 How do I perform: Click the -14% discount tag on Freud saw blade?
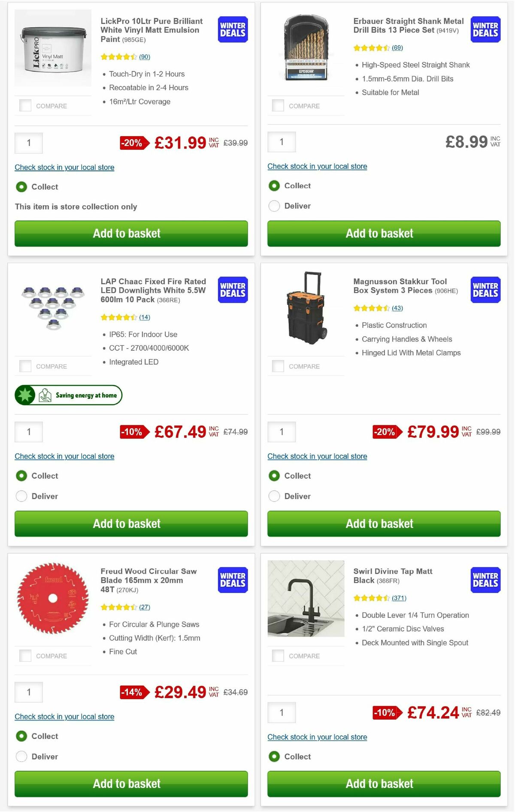coord(132,692)
